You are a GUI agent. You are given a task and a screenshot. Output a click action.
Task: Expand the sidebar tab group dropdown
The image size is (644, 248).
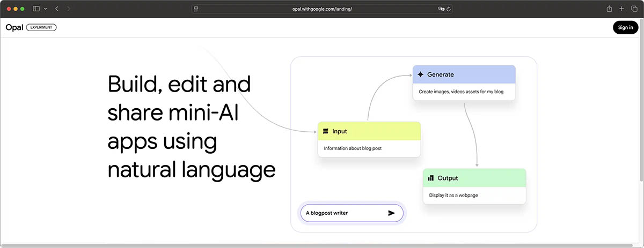(45, 9)
